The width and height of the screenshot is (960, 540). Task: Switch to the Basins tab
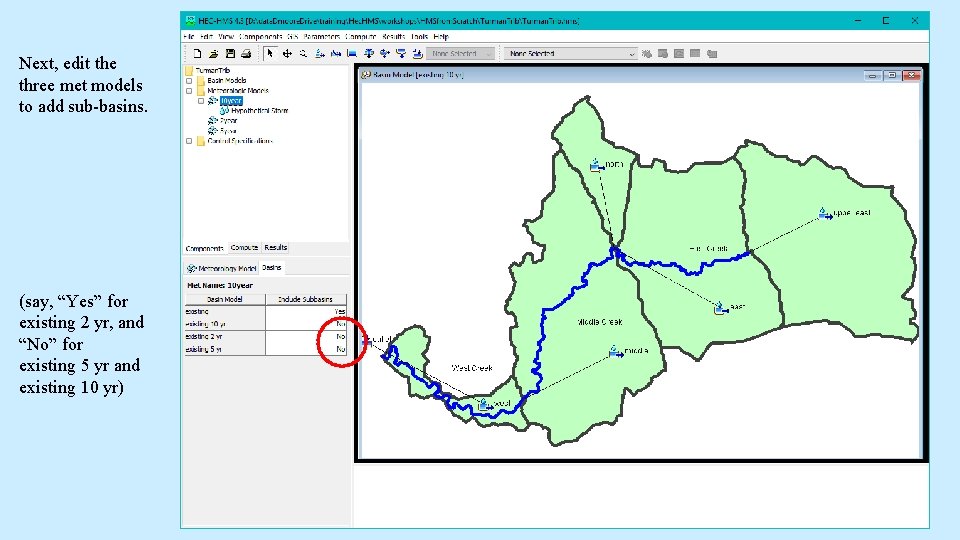tap(271, 268)
